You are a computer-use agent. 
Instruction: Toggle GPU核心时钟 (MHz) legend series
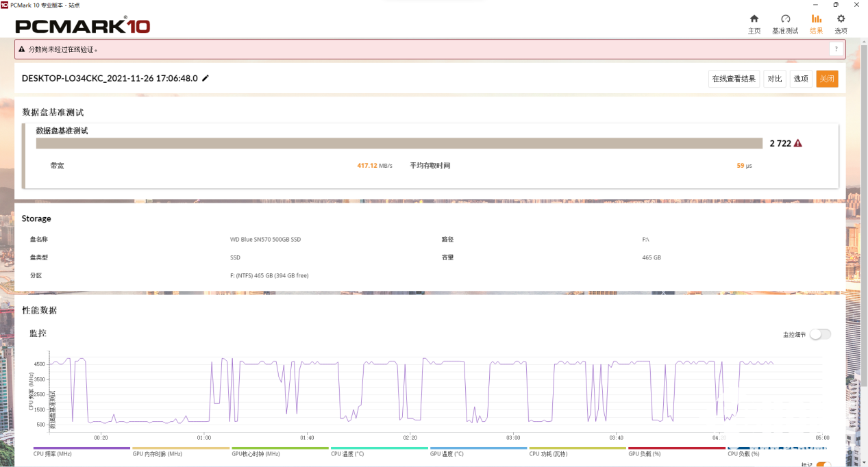click(280, 452)
